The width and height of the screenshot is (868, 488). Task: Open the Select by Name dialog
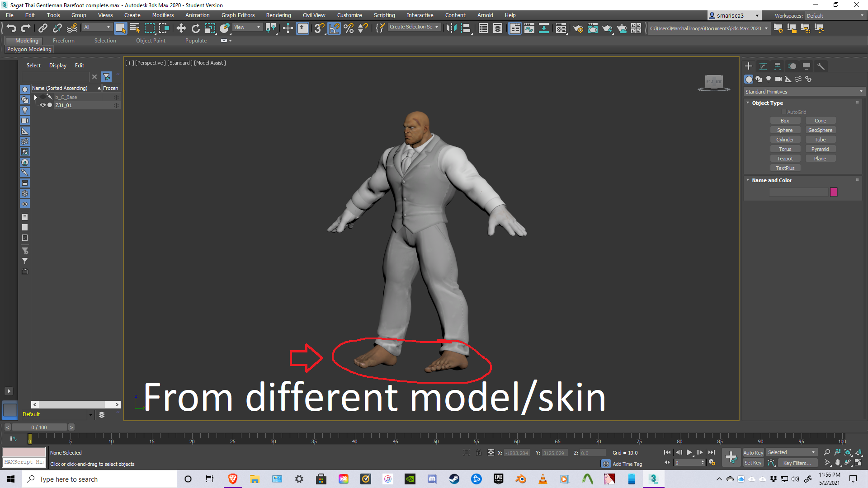point(135,28)
